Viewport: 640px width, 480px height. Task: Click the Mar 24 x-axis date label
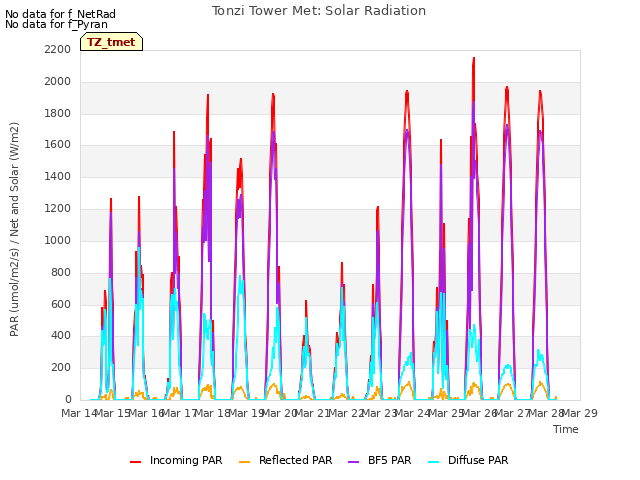[412, 413]
